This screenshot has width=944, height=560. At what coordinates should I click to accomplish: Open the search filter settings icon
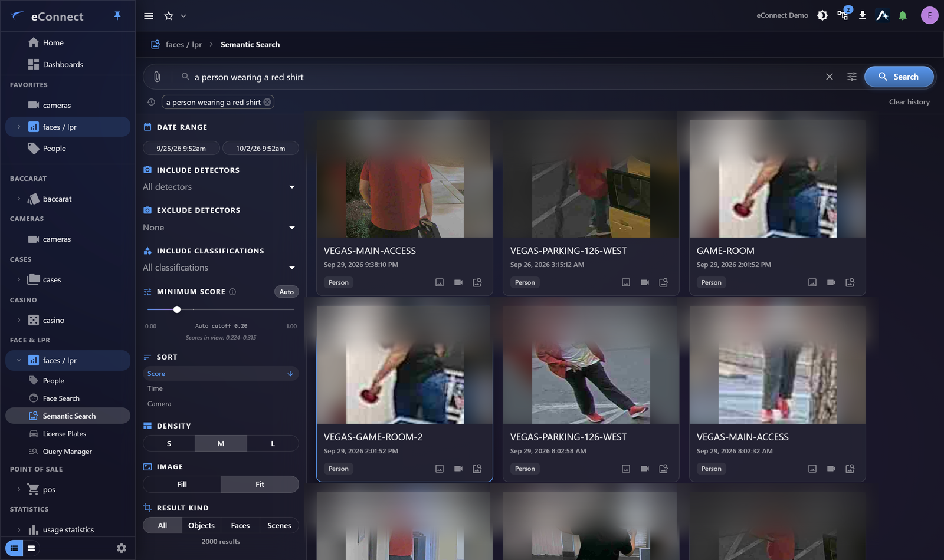[x=852, y=77]
